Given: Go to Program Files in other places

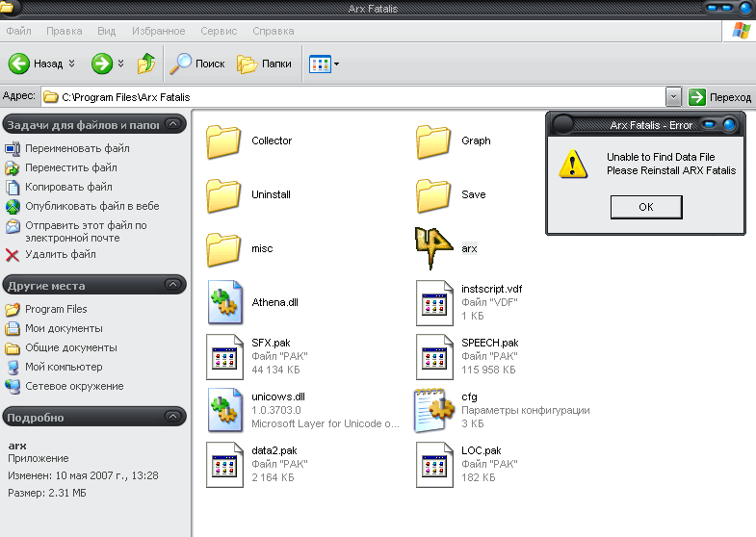Looking at the screenshot, I should (56, 309).
